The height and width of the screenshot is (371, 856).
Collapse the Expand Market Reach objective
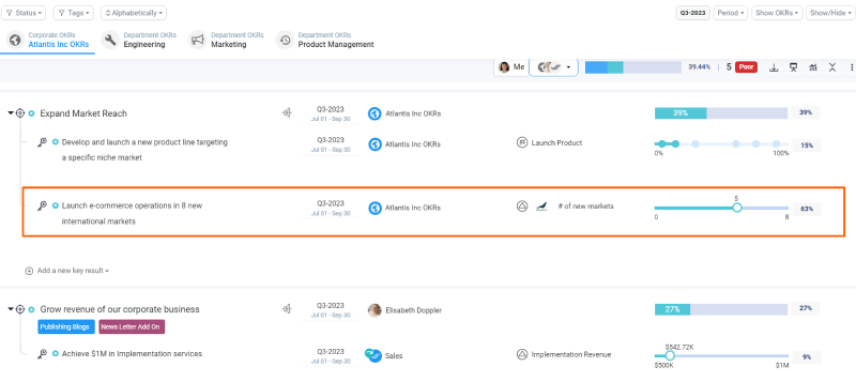point(10,113)
